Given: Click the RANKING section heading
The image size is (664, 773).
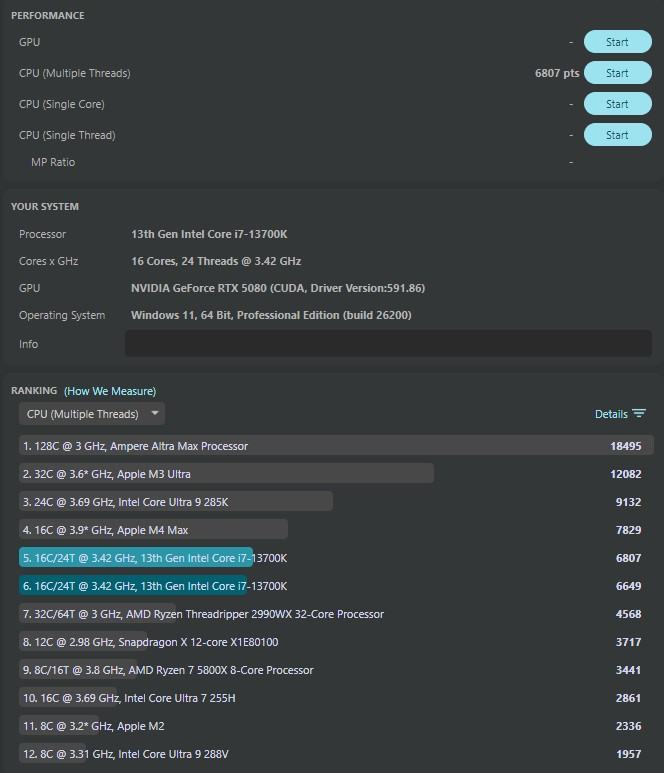Looking at the screenshot, I should click(x=34, y=390).
